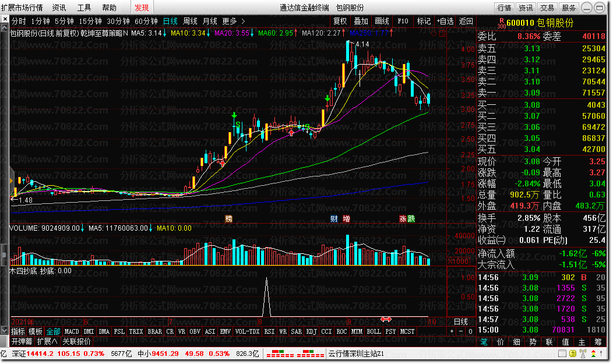Select the 发现 tab
Viewport: 613px width, 364px height.
click(142, 8)
